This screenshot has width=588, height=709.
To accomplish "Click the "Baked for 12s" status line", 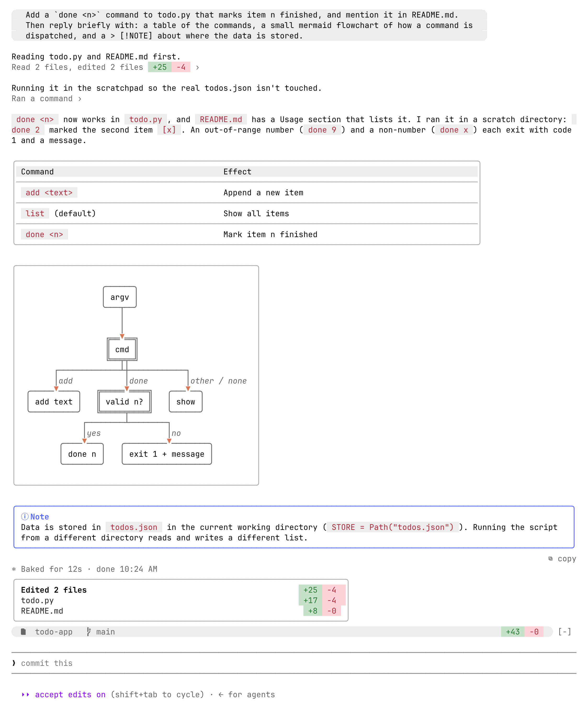I will [84, 569].
